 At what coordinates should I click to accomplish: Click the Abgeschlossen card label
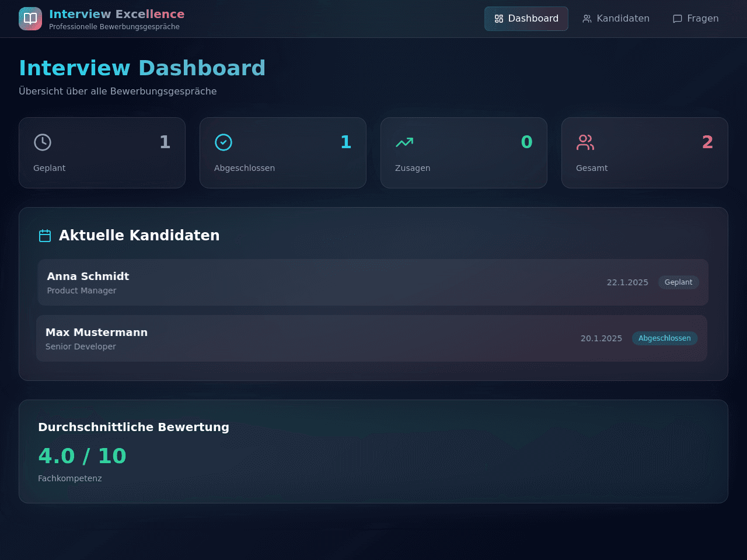pos(245,168)
